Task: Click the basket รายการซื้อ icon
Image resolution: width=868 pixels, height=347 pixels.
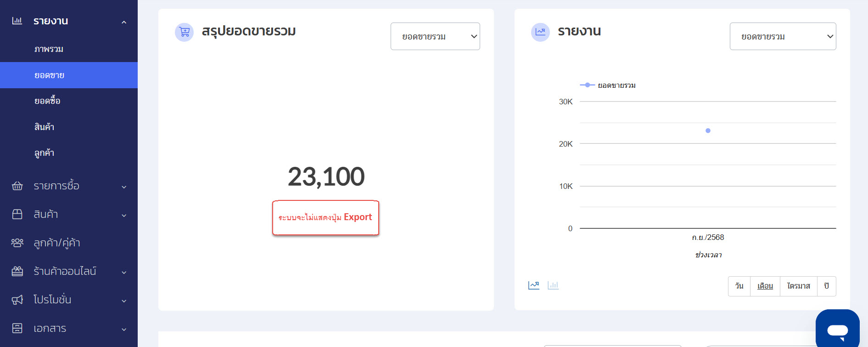Action: [17, 186]
